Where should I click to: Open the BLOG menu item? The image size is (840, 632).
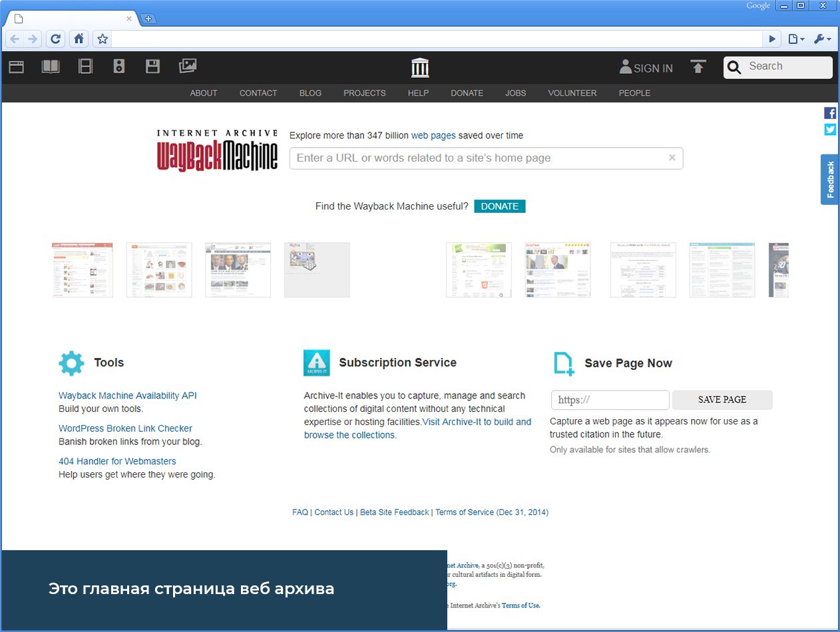click(310, 93)
